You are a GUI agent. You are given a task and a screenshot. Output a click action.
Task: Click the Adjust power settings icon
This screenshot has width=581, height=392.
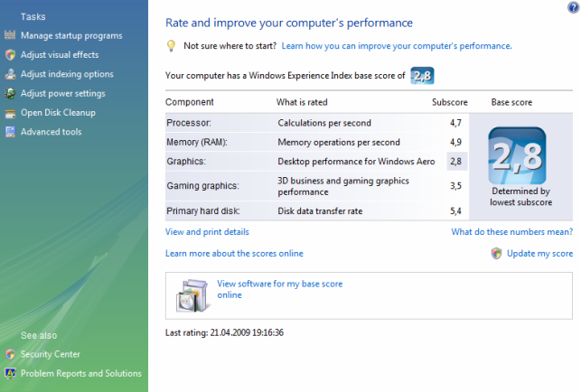coord(10,93)
